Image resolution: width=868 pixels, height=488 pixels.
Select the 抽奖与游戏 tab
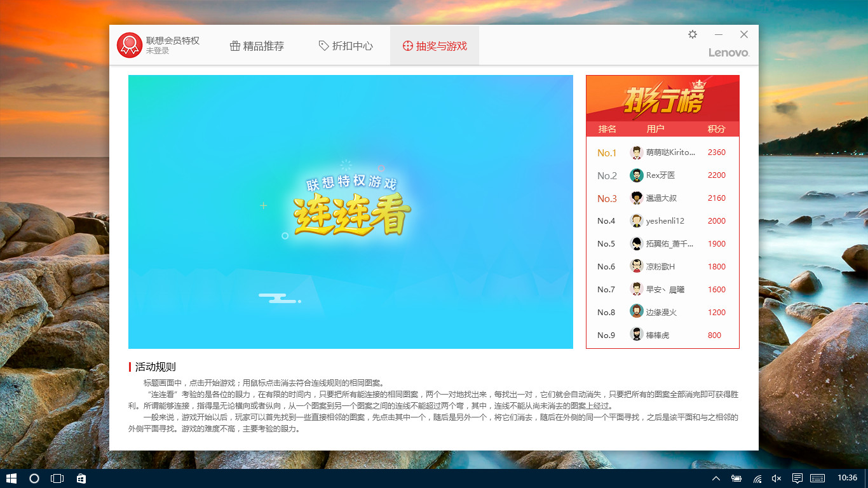coord(435,46)
